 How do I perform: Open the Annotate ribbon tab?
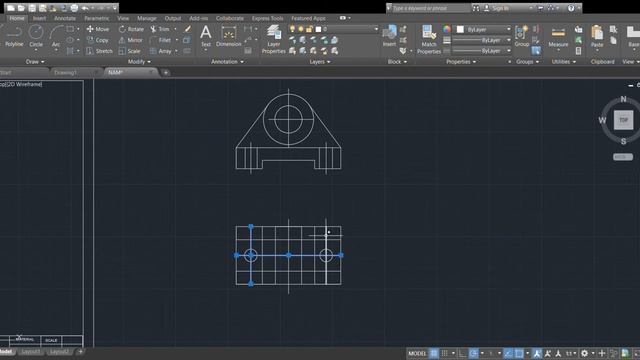[x=65, y=18]
